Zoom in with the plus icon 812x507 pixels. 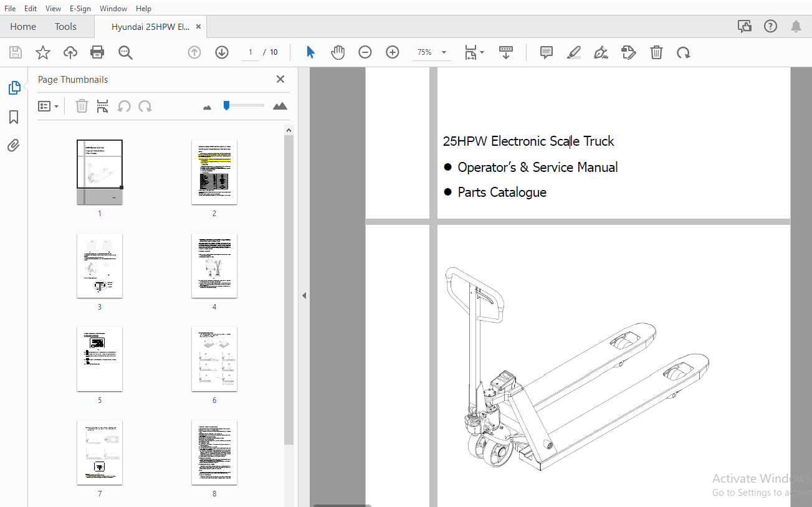pos(393,52)
